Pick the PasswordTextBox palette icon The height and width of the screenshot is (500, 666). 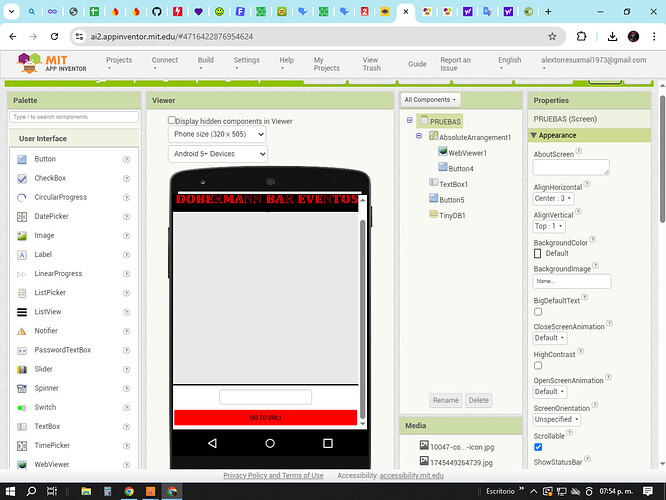click(x=22, y=350)
